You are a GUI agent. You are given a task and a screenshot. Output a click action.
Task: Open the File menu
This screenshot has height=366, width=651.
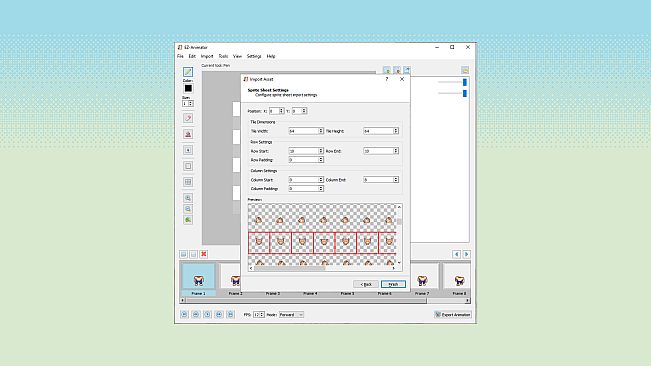coord(180,56)
